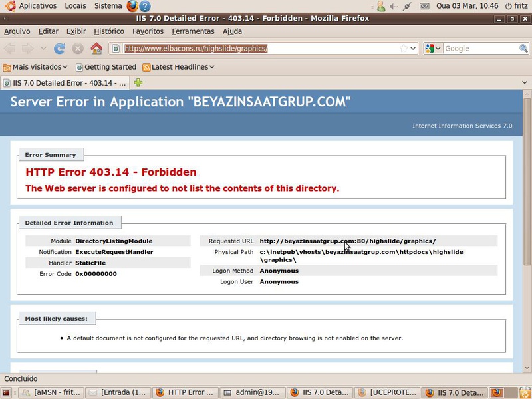Click the site identity icon in URL bar
The width and height of the screenshot is (532, 399).
click(116, 49)
